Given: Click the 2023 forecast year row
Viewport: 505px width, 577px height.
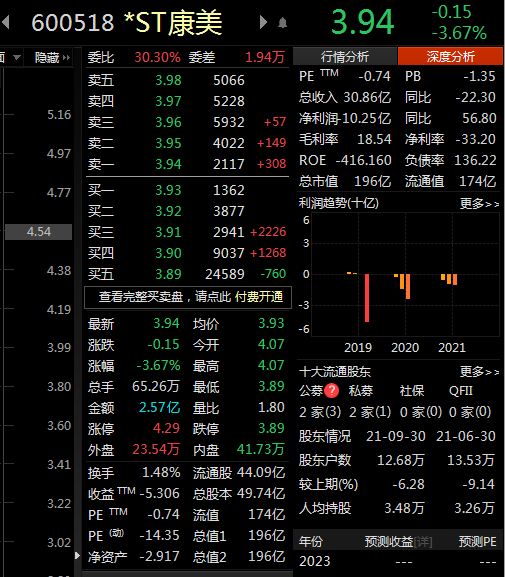Looking at the screenshot, I should pyautogui.click(x=398, y=562).
